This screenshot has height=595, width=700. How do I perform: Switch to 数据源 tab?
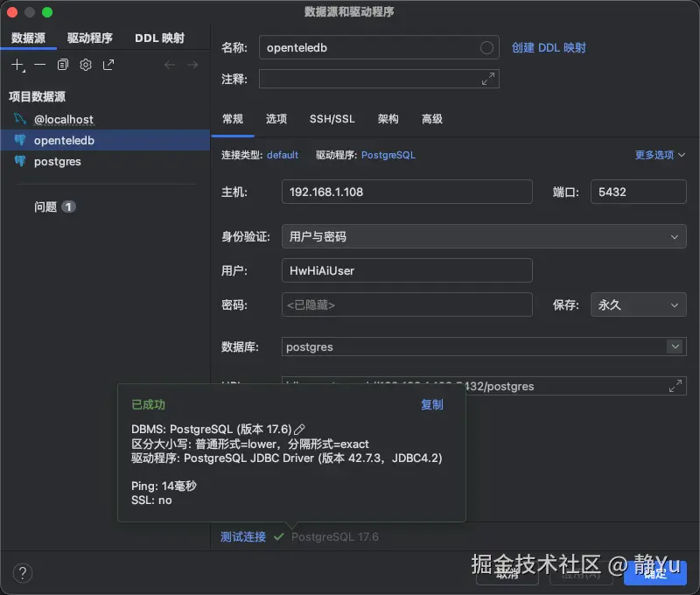pos(28,38)
